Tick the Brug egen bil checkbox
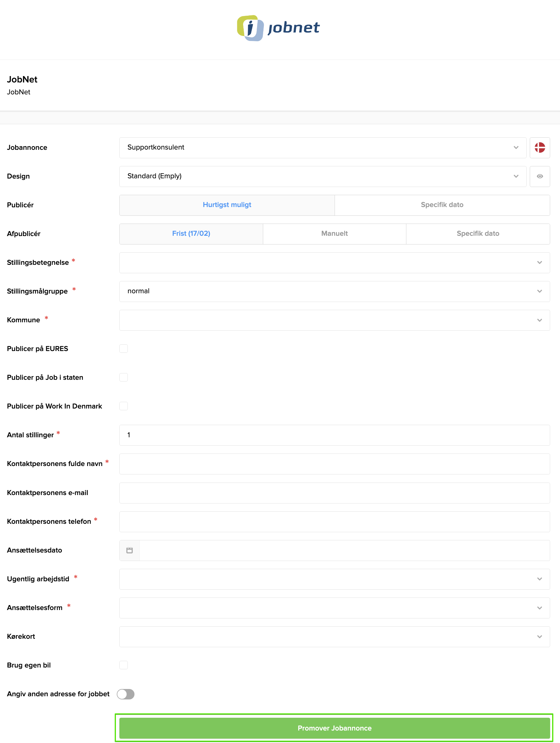This screenshot has width=560, height=743. (x=124, y=665)
